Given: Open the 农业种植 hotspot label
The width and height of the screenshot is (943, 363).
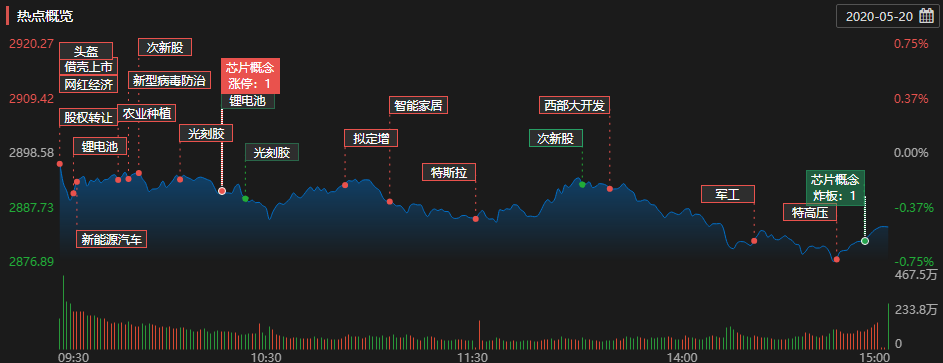Looking at the screenshot, I should (x=147, y=112).
